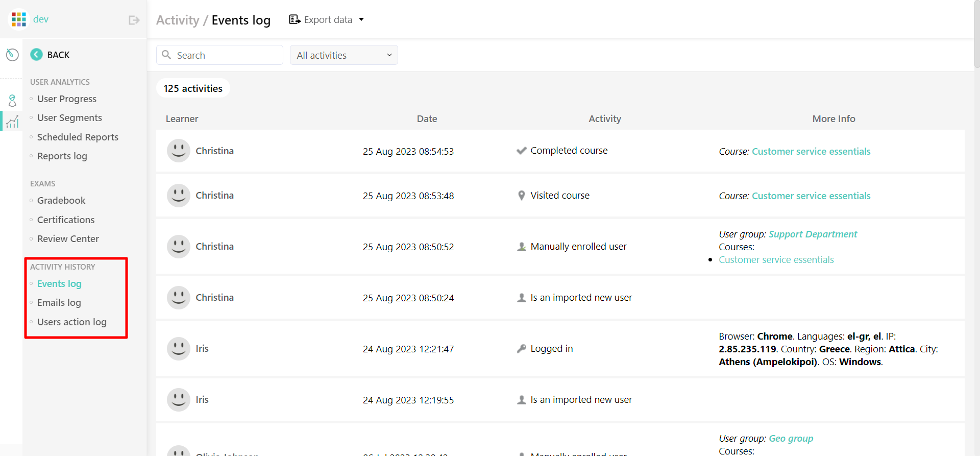The width and height of the screenshot is (980, 456).
Task: Click the BACK button label
Action: pyautogui.click(x=58, y=55)
